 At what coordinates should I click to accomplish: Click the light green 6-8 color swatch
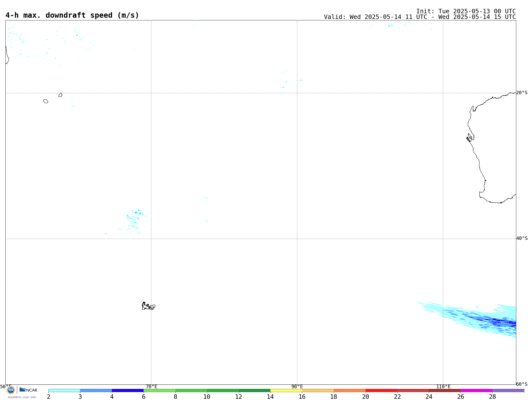[x=159, y=390]
